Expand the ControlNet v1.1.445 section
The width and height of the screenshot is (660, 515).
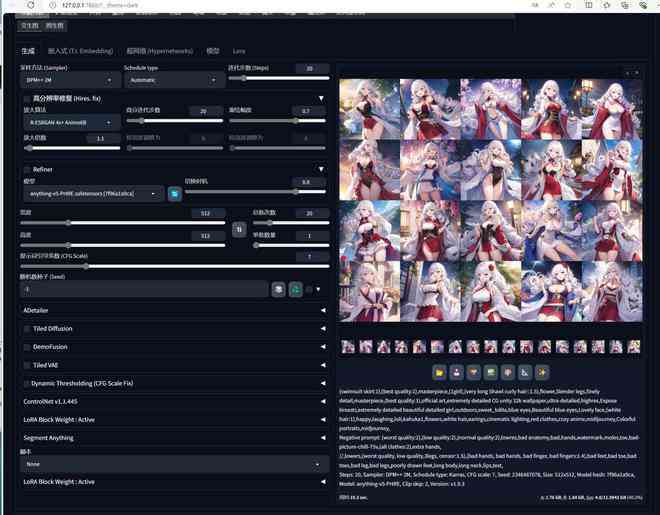174,402
